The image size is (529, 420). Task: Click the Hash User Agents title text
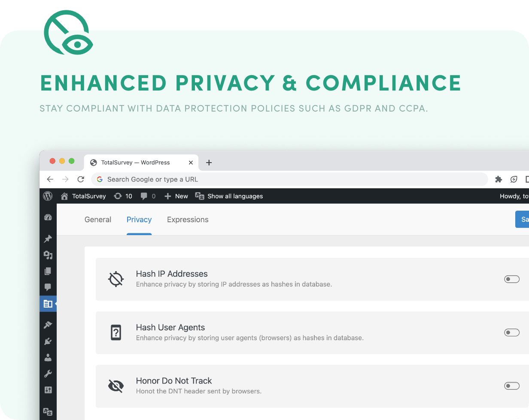coord(170,327)
